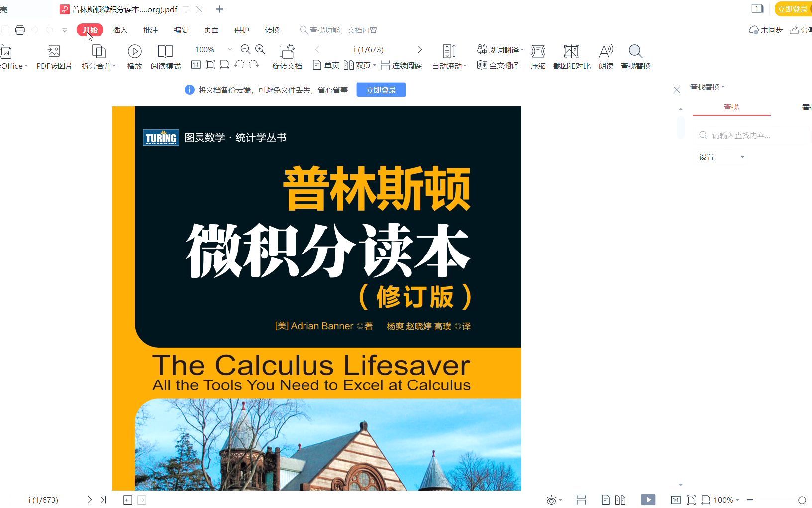Rotate view counterclockwise icon

pos(239,64)
